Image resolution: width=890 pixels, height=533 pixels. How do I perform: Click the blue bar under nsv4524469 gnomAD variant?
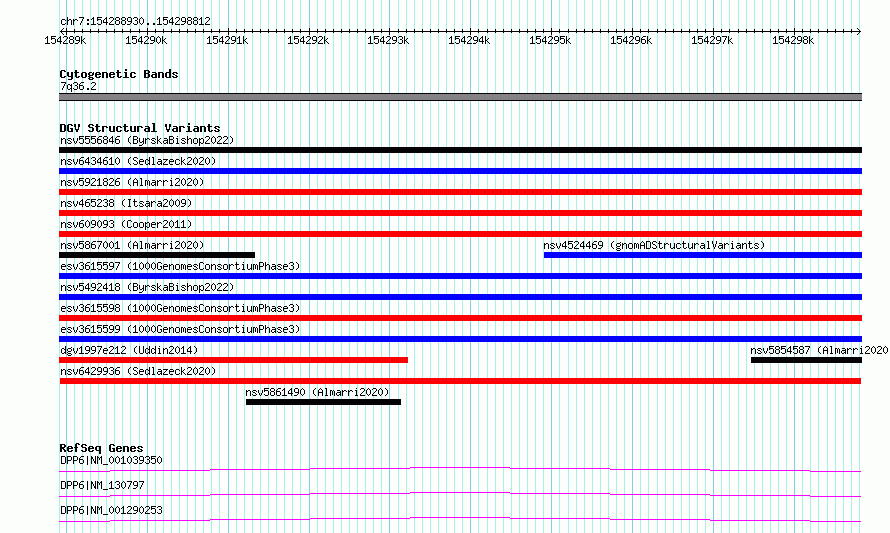tap(703, 255)
